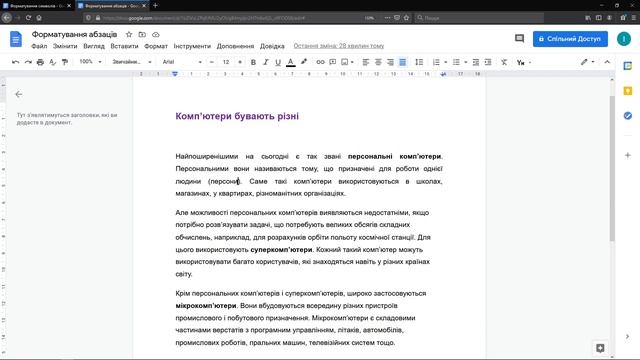The width and height of the screenshot is (640, 360).
Task: Toggle bold formatting
Action: 253,62
